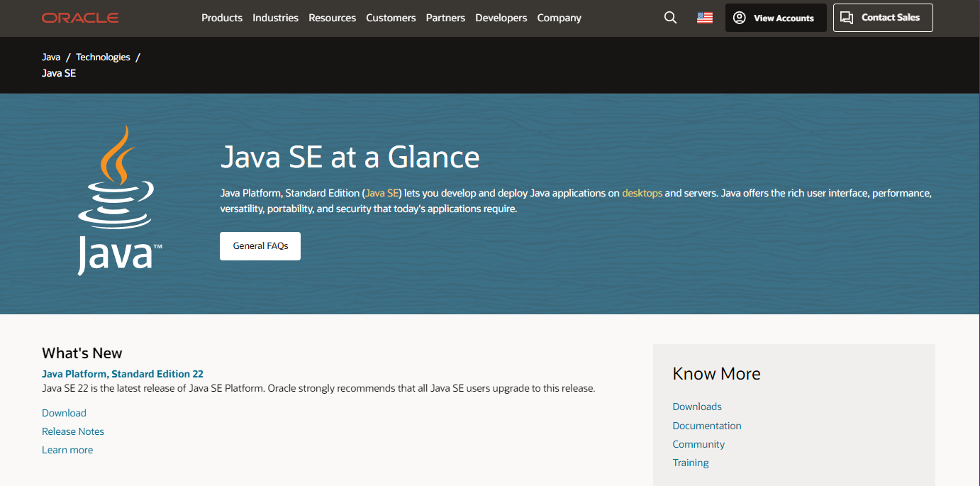The height and width of the screenshot is (486, 980).
Task: Follow the desktops inline link
Action: point(642,193)
